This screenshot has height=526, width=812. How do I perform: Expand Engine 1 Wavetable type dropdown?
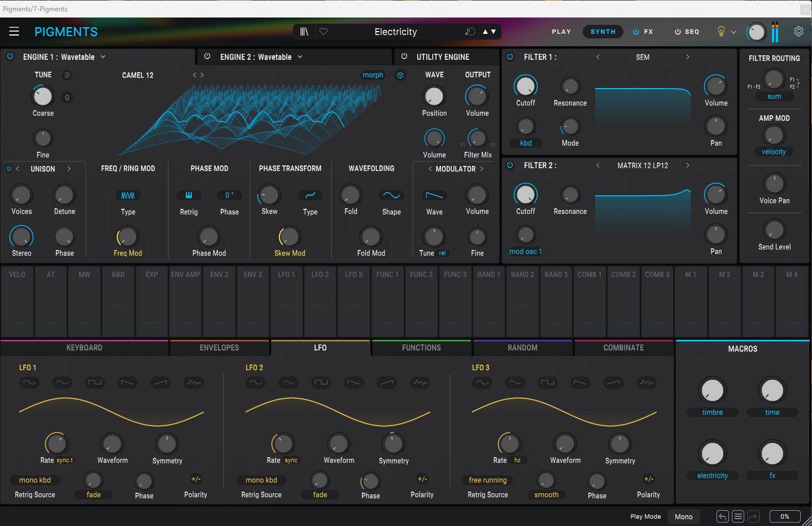[103, 57]
